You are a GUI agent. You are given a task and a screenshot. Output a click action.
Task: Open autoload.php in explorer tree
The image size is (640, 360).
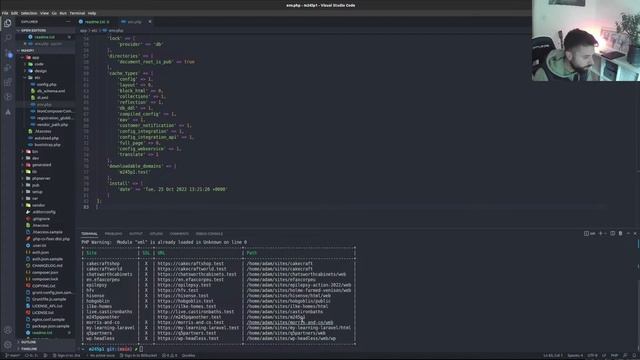coord(46,138)
